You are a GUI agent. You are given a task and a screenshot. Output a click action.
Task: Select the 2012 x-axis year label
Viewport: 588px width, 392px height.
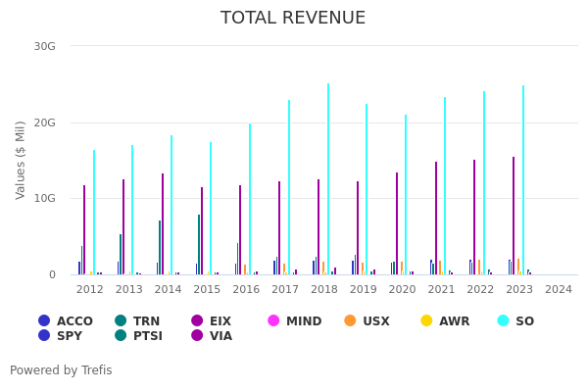click(90, 289)
